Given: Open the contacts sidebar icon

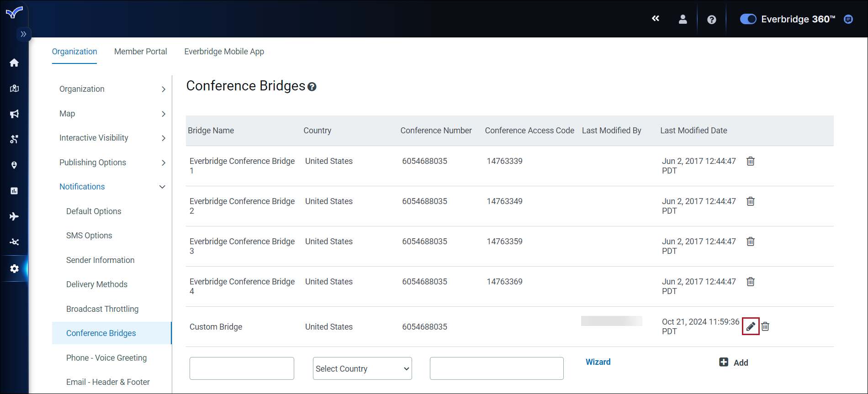Looking at the screenshot, I should tap(14, 139).
